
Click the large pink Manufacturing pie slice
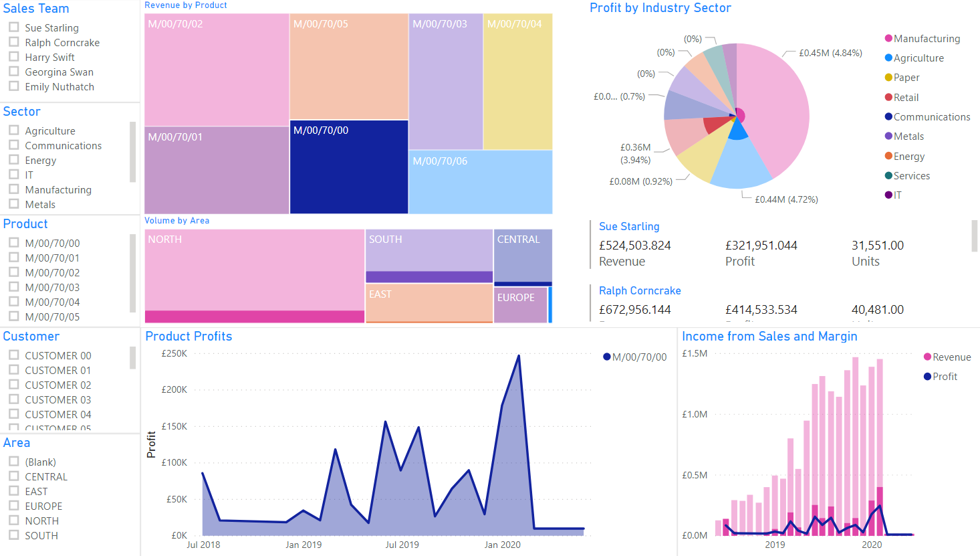pos(775,107)
